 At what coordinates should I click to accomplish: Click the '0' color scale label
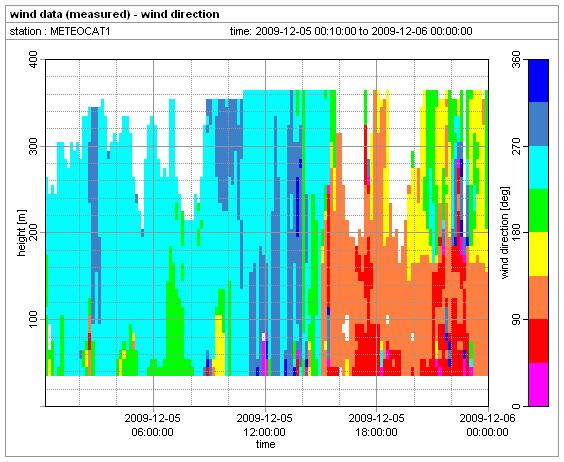[x=517, y=406]
